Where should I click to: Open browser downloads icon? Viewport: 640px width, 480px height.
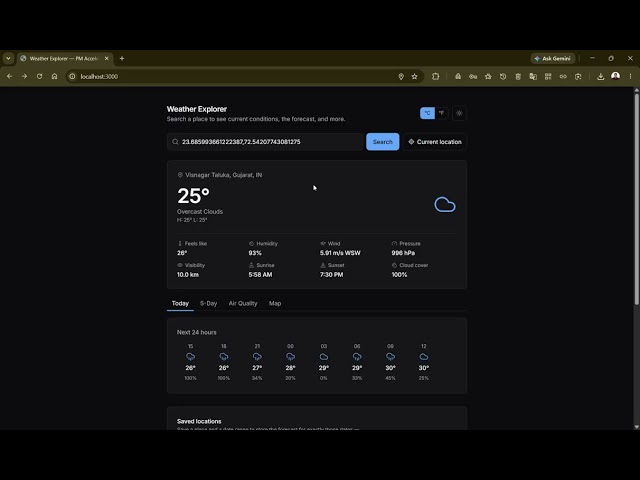[x=600, y=76]
